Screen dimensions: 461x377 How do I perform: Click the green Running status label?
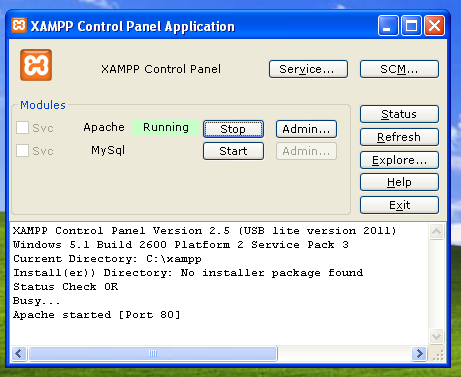[166, 127]
